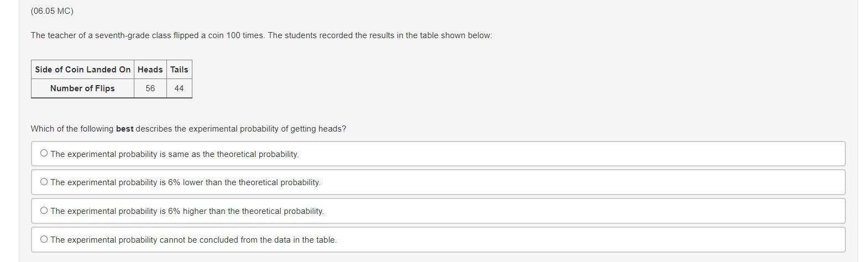Click the bold word 'best' in the prompt
Screen dimensions: 868x262
(124, 129)
